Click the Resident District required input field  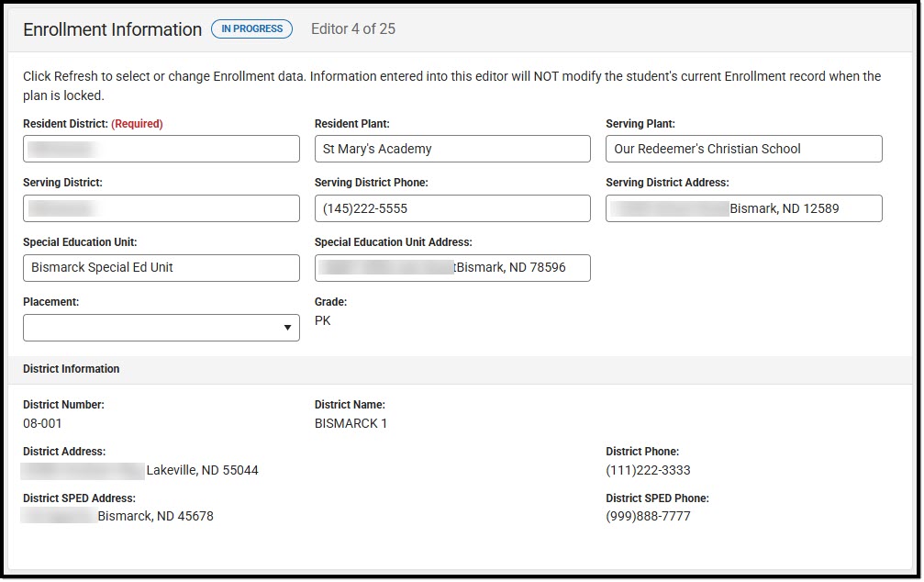coord(161,149)
